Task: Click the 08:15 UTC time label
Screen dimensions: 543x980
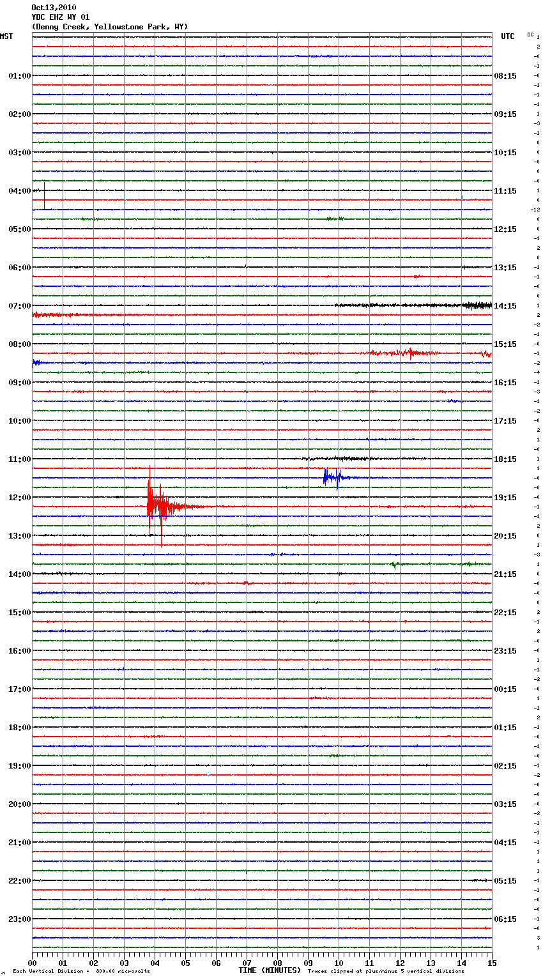Action: (505, 76)
